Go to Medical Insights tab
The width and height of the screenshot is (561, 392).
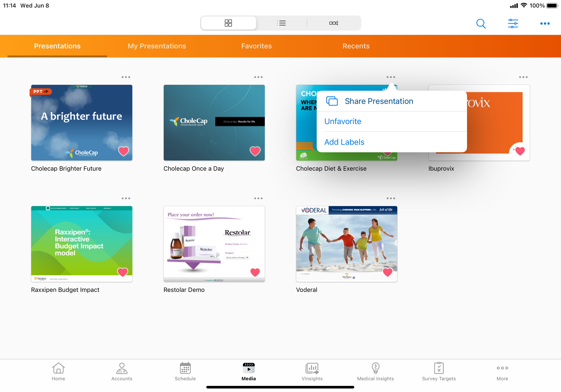pos(375,371)
